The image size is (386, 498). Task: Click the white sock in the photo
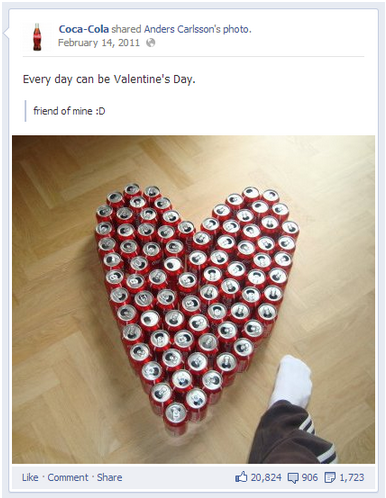(x=291, y=379)
